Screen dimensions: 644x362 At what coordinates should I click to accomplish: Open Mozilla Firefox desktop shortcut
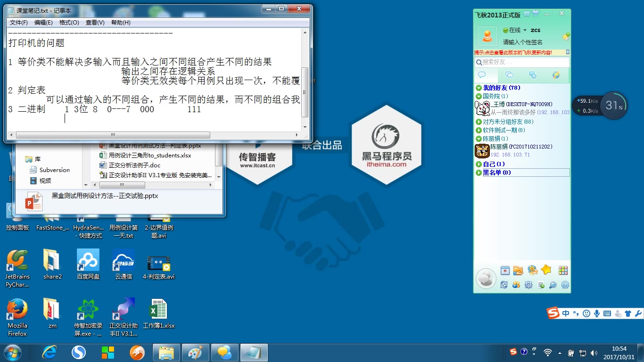click(17, 316)
